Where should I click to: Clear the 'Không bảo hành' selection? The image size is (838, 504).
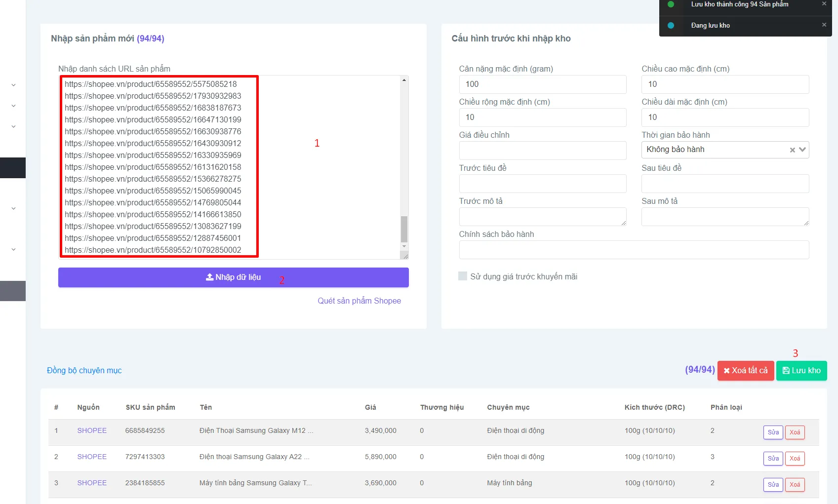(x=792, y=150)
